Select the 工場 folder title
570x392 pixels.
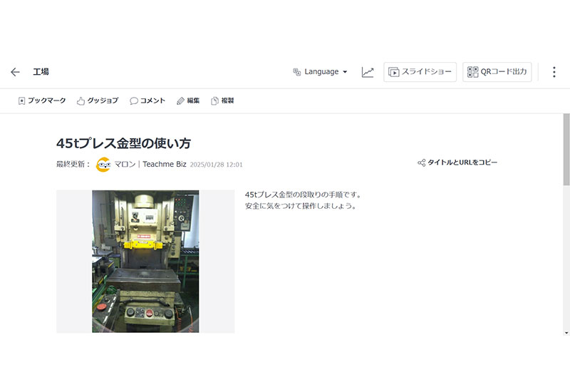(x=41, y=72)
